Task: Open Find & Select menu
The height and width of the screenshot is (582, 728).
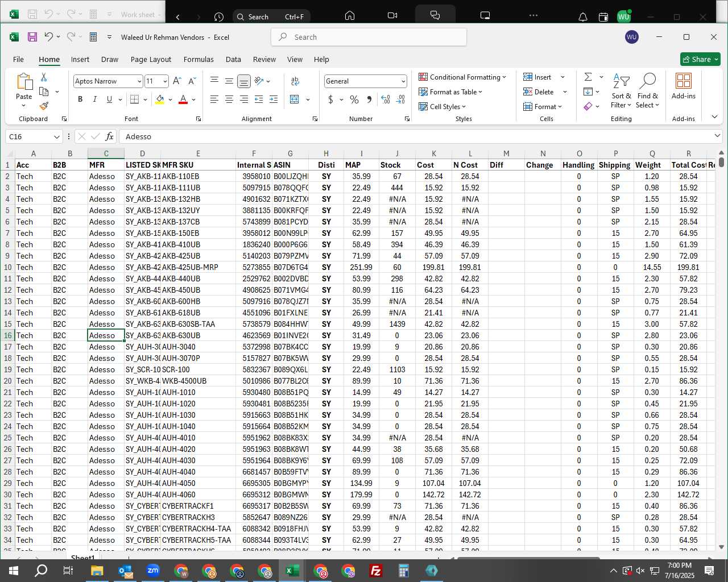Action: (x=648, y=91)
